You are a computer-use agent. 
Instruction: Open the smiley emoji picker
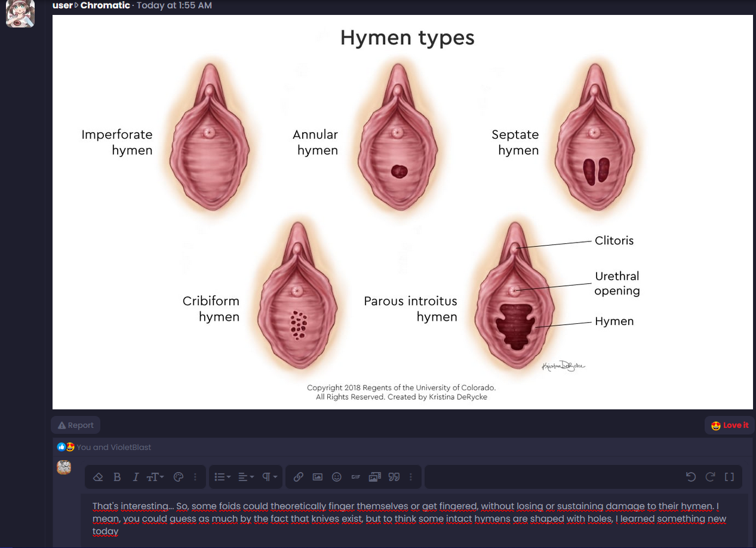(x=337, y=477)
